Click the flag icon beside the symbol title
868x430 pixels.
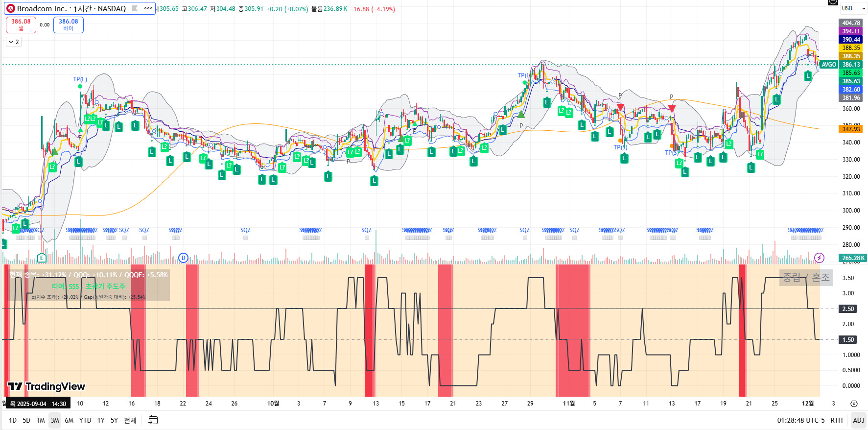point(135,8)
